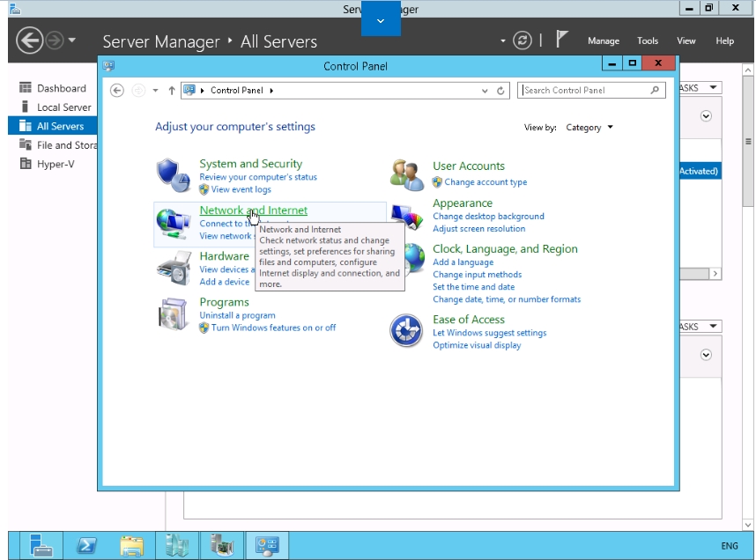Open the Tools menu
Screen dimensions: 756x560
(x=648, y=41)
